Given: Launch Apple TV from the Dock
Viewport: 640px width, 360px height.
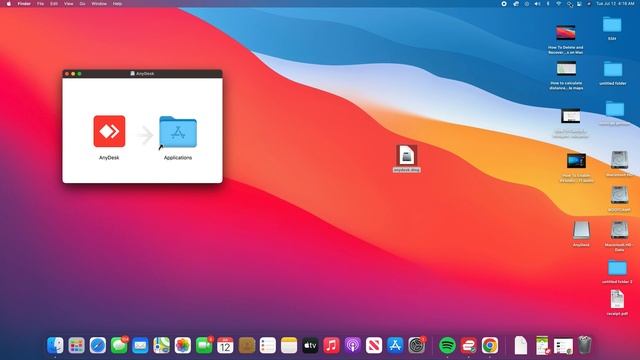Looking at the screenshot, I should click(x=310, y=346).
